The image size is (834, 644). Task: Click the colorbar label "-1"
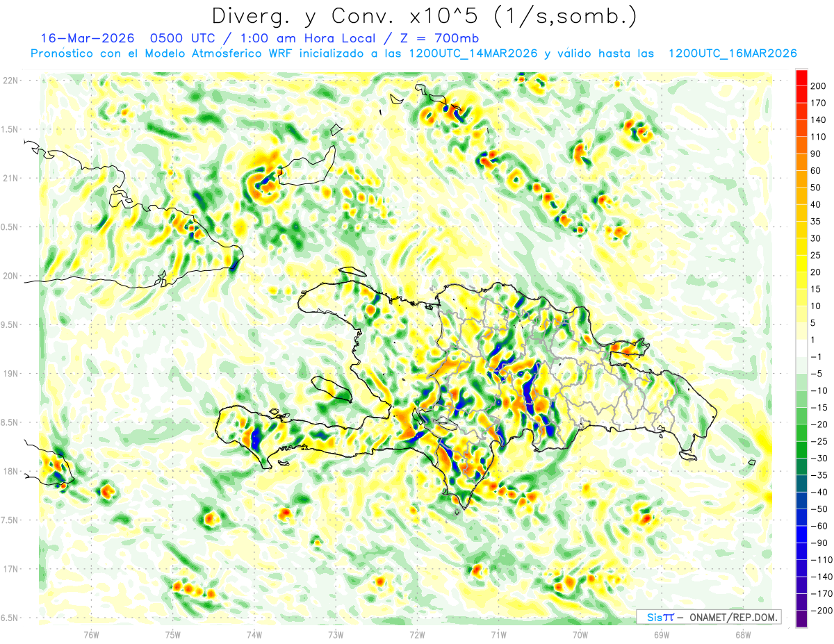pyautogui.click(x=817, y=356)
